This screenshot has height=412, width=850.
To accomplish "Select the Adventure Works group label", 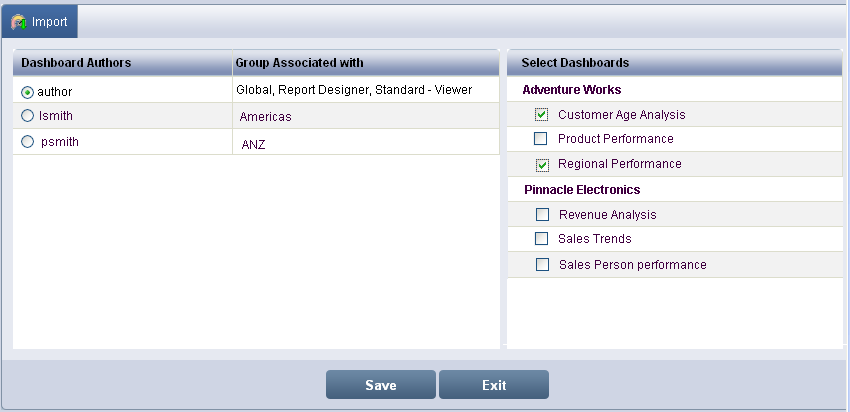I will [571, 90].
